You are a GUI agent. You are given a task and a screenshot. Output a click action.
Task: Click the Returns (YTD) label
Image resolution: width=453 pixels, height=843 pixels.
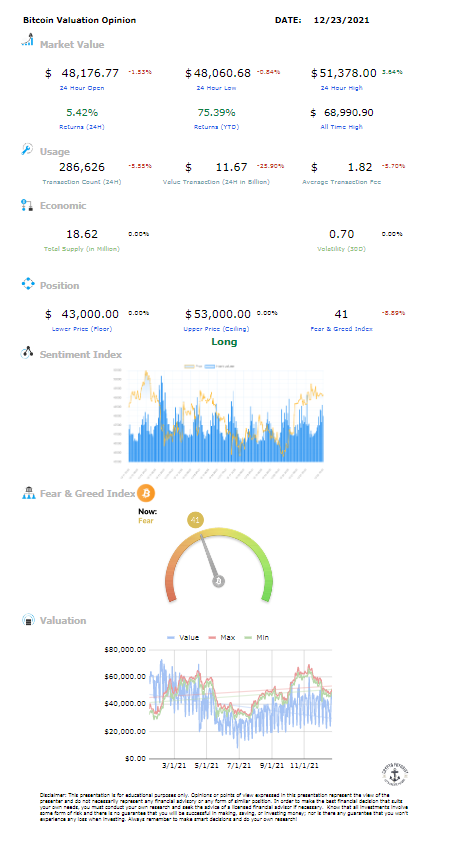click(x=217, y=127)
